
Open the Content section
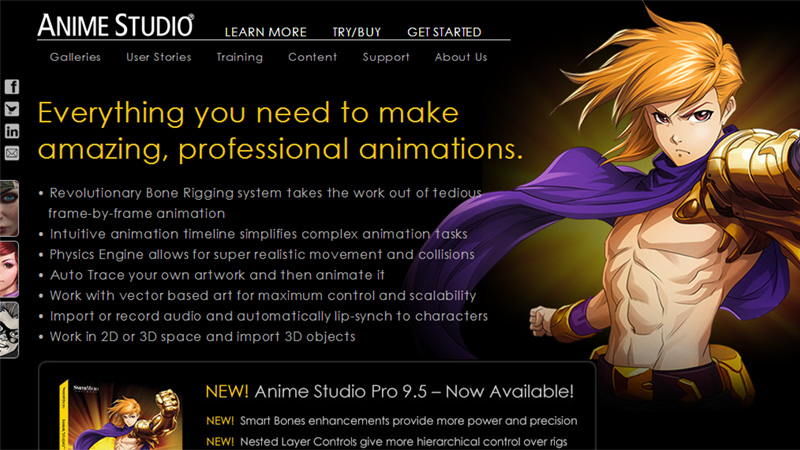[x=312, y=57]
